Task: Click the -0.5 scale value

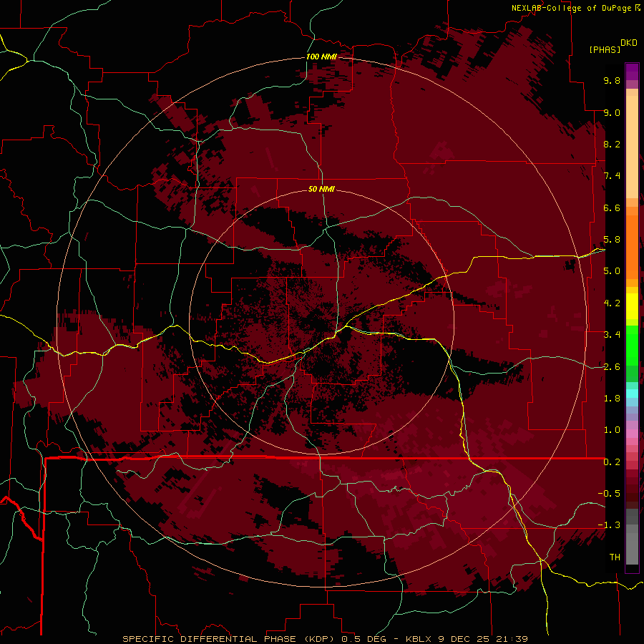Action: 609,494
